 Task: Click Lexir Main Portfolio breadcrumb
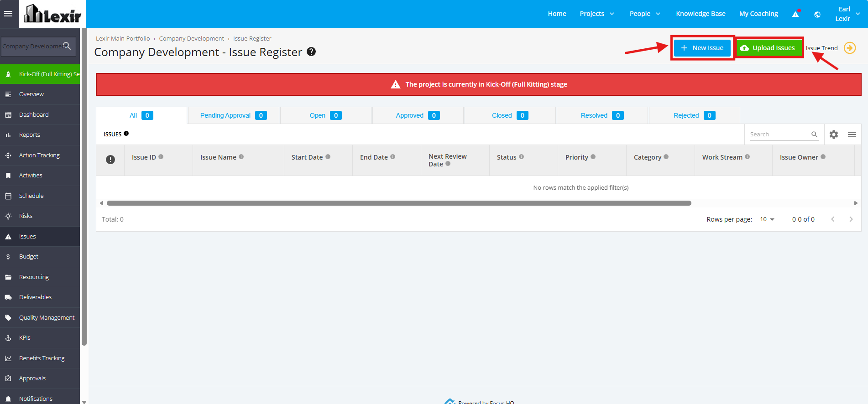coord(123,38)
